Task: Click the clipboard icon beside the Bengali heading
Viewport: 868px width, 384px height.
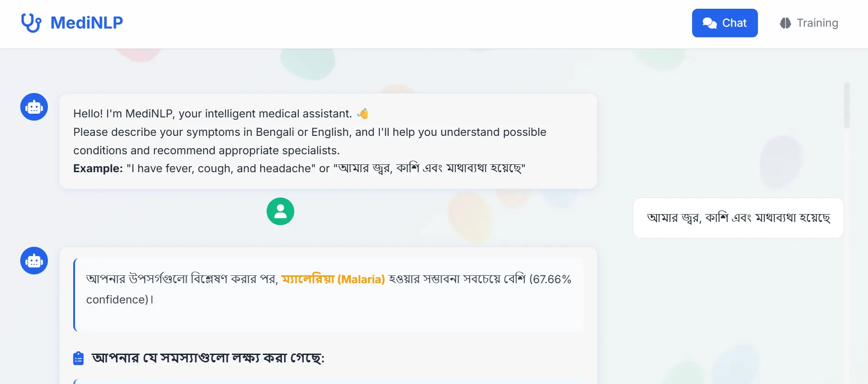Action: tap(79, 358)
